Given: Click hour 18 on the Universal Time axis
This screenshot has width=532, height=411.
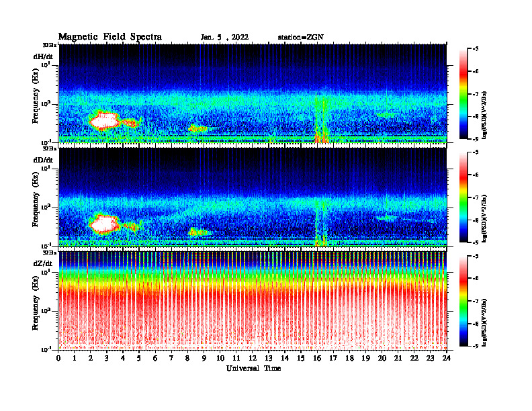Looking at the screenshot, I should tap(349, 358).
